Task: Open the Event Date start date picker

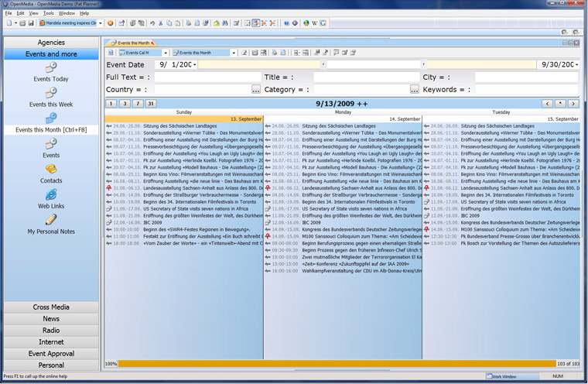Action: 195,65
